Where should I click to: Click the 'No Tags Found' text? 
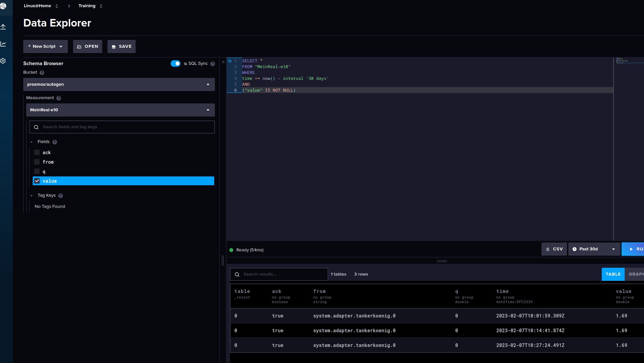(x=50, y=207)
